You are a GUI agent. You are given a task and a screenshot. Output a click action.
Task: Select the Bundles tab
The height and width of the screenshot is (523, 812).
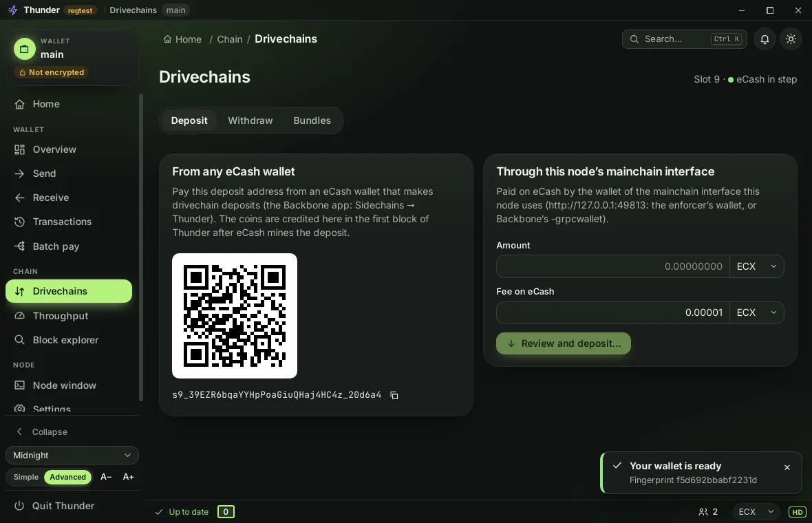[312, 120]
